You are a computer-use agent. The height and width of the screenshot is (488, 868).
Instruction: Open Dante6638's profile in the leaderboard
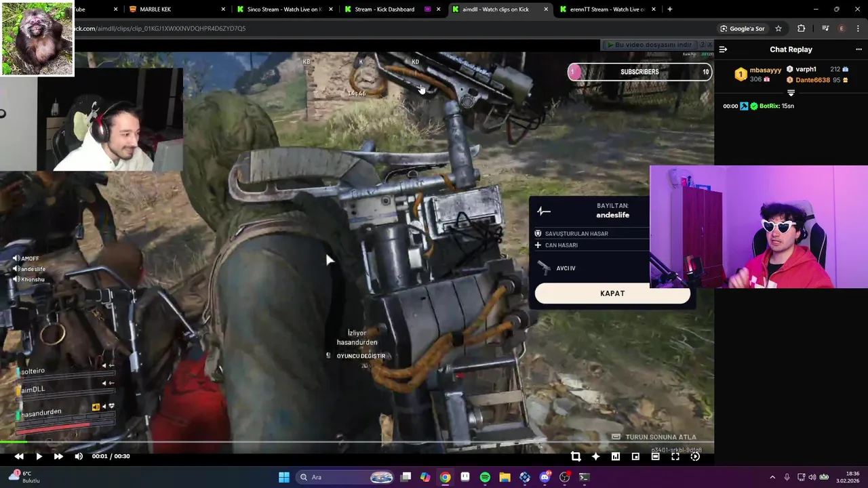point(812,80)
